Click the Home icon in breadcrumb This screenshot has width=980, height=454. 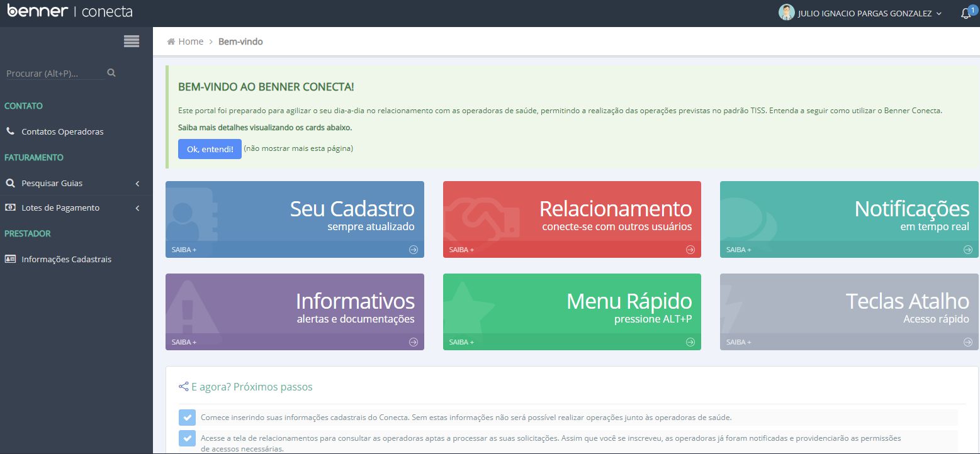[x=171, y=42]
